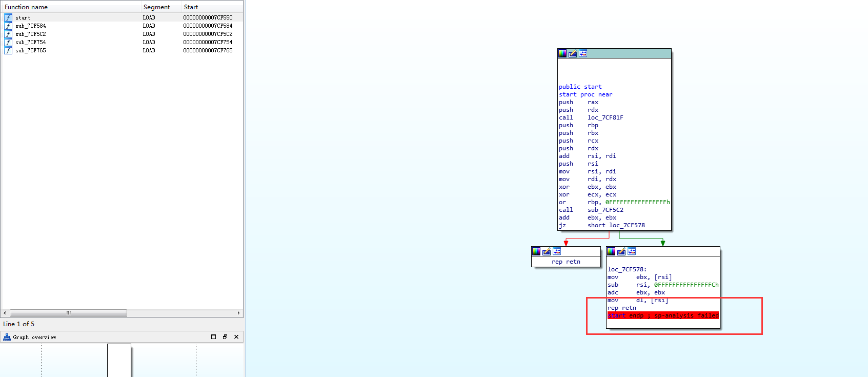The height and width of the screenshot is (377, 868).
Task: Click the third title icon on rep retn node
Action: click(557, 251)
